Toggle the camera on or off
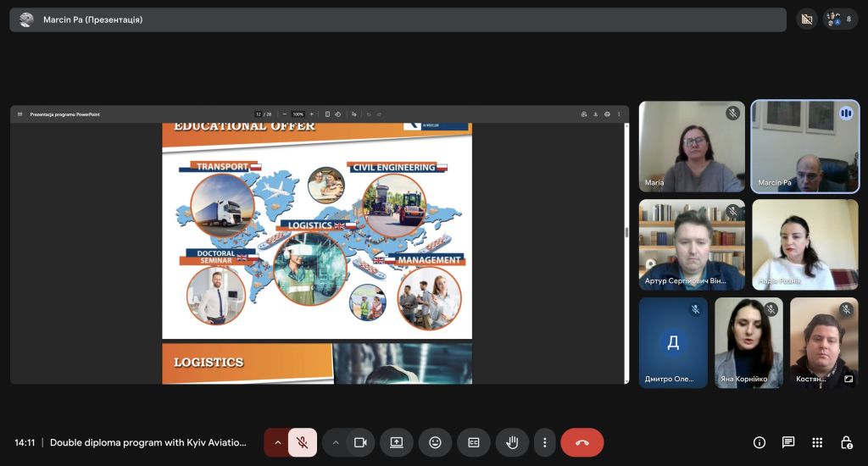 coord(360,442)
